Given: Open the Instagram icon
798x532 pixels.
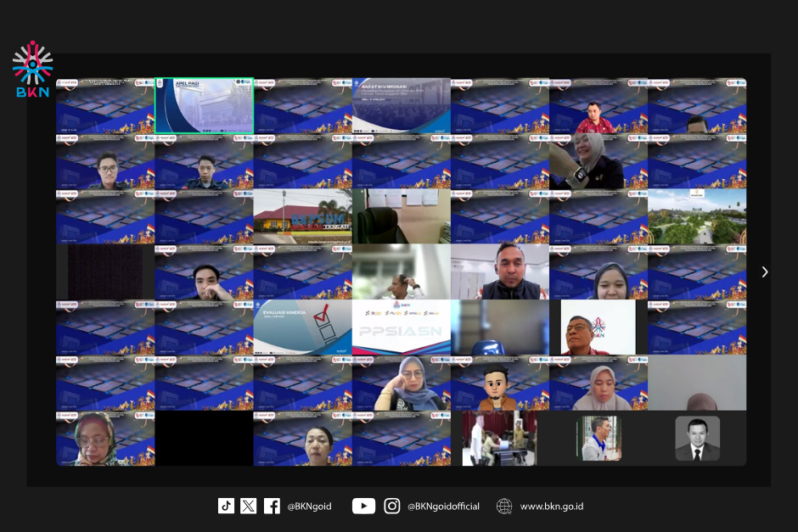Looking at the screenshot, I should coord(391,506).
